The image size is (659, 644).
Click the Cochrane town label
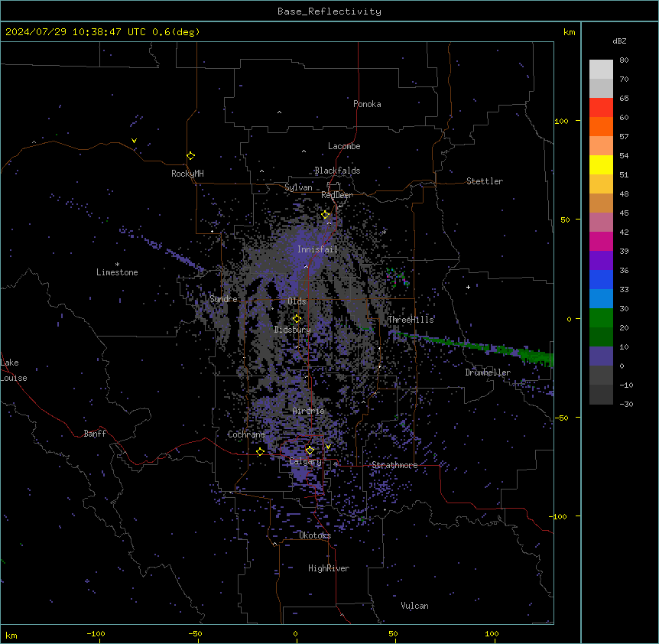(x=246, y=434)
